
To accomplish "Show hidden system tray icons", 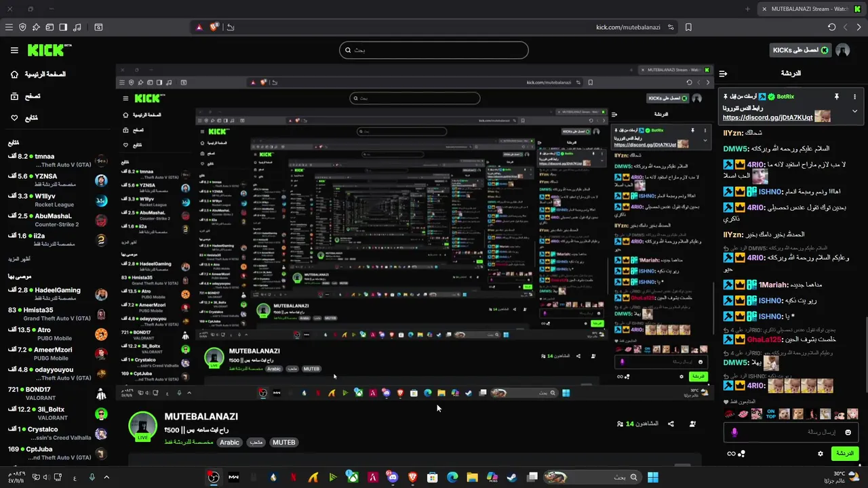I will point(106,477).
